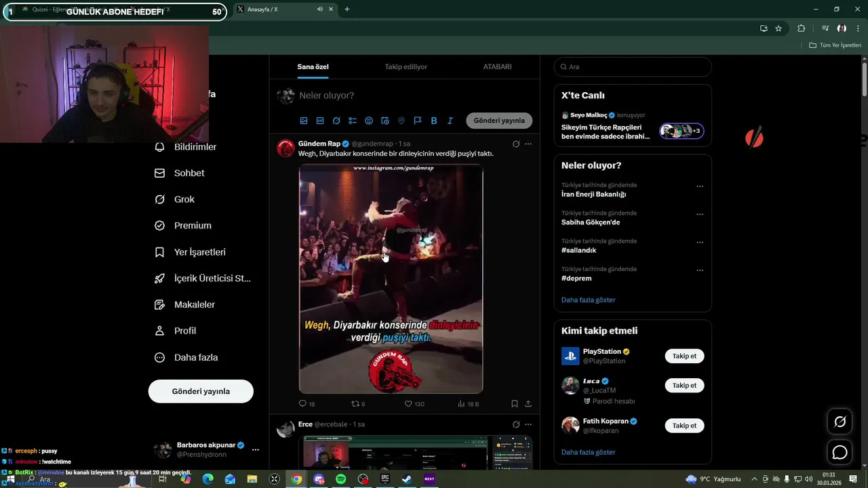Open Chrome extensions puzzle icon
Screen dimensions: 868x488
pos(801,28)
